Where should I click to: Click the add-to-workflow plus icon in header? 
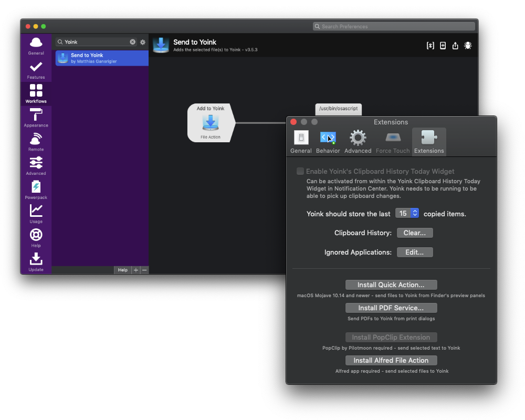pyautogui.click(x=443, y=46)
